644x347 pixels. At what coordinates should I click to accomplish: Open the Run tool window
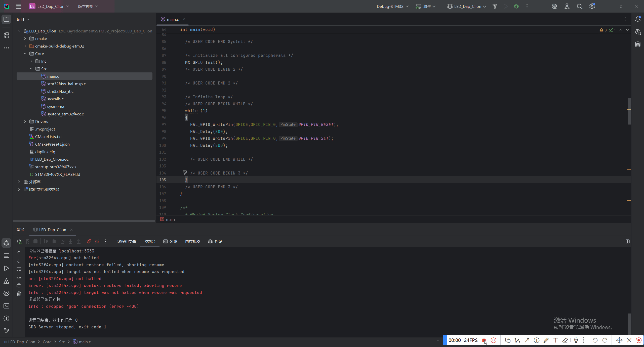[x=7, y=268]
